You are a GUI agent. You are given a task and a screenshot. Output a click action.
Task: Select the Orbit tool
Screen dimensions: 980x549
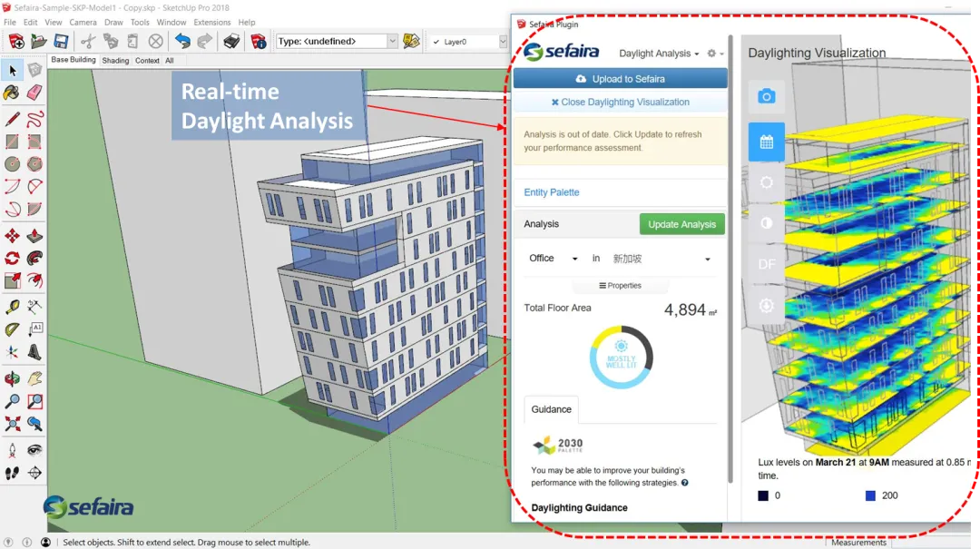pyautogui.click(x=13, y=378)
